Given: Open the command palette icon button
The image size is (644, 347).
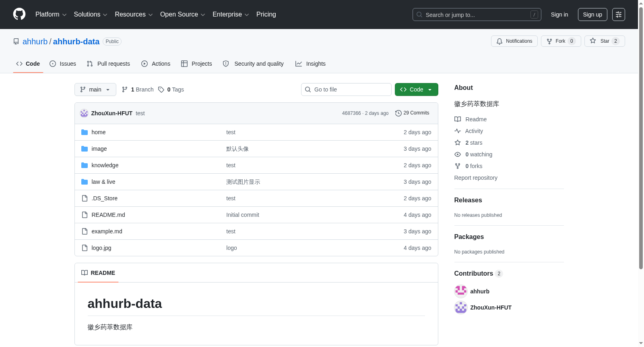Looking at the screenshot, I should (619, 15).
